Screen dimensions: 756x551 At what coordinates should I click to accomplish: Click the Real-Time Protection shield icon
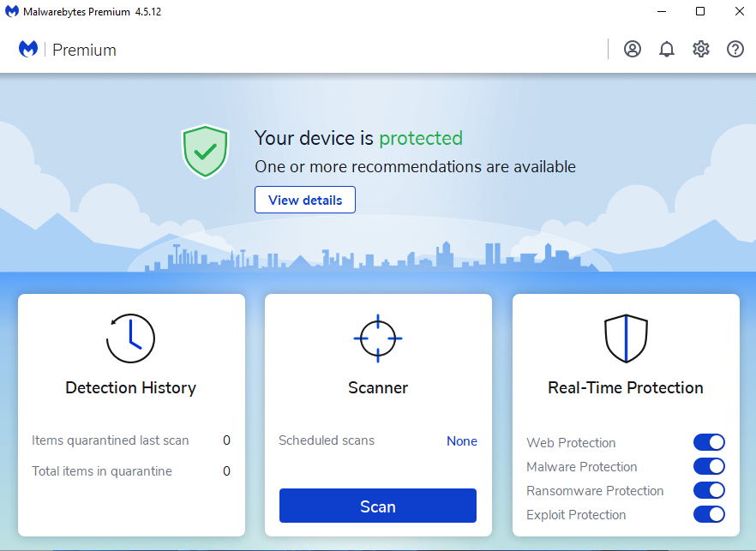click(625, 337)
